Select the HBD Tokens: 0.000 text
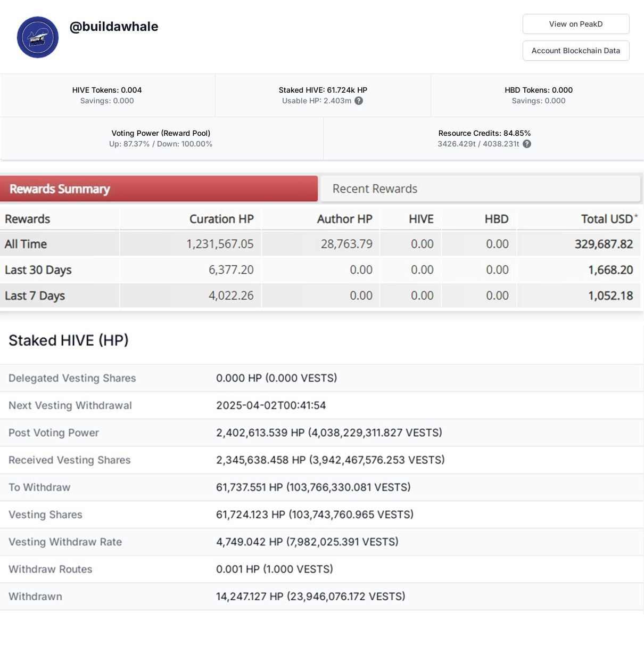This screenshot has height=653, width=644. [539, 90]
